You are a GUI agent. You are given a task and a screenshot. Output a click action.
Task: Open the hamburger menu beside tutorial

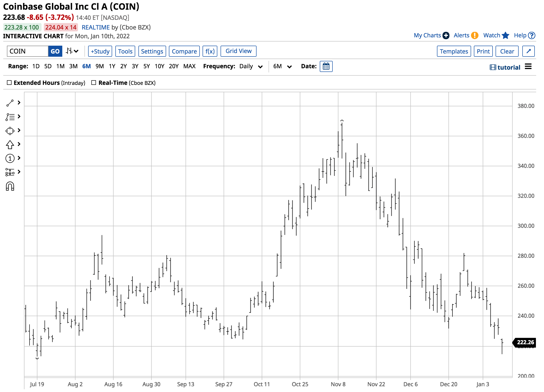(528, 66)
